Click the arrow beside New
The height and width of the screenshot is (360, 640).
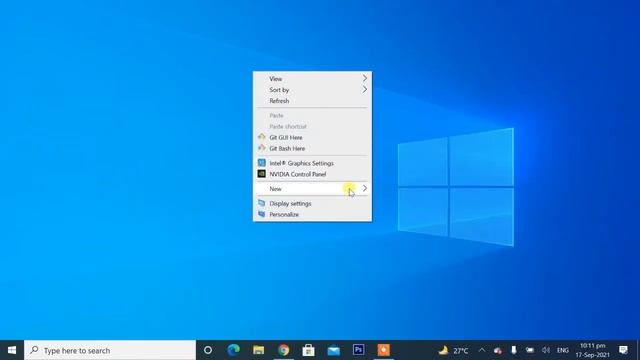click(x=364, y=188)
